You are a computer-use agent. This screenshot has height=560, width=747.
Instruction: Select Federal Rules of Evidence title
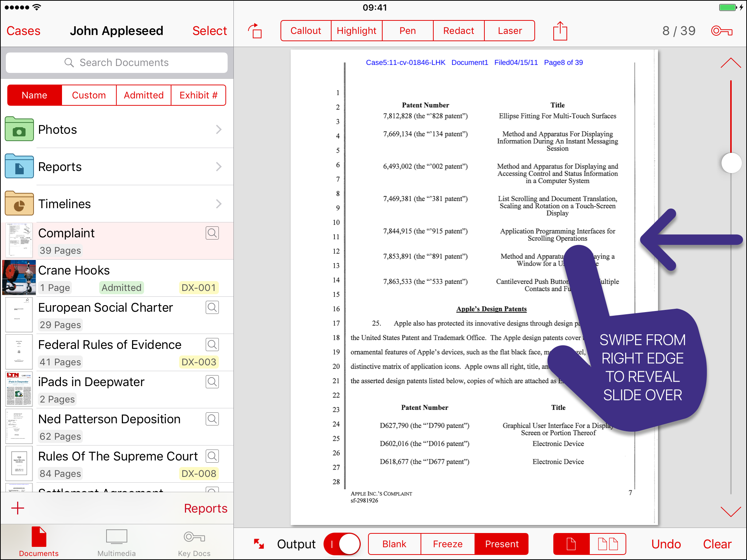coord(110,345)
